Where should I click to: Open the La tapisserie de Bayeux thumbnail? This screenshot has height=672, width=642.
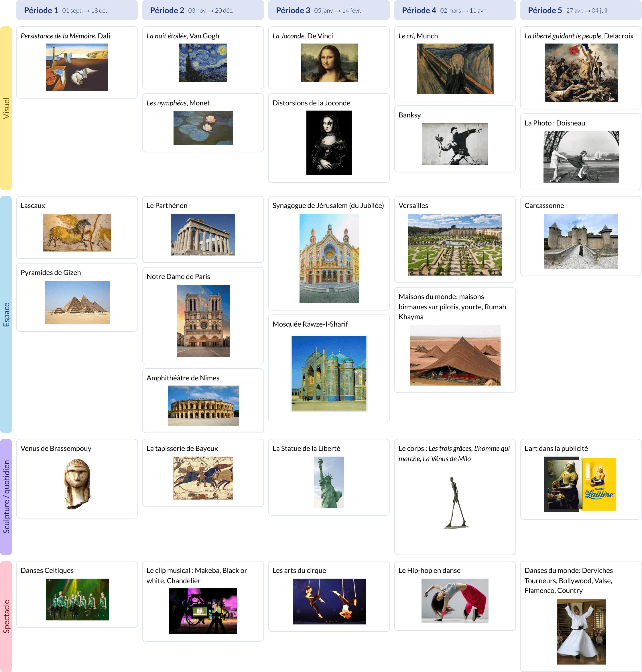203,479
